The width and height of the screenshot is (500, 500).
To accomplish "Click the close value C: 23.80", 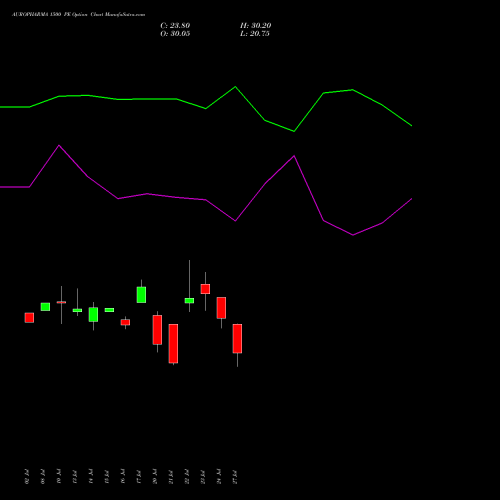I will (175, 26).
